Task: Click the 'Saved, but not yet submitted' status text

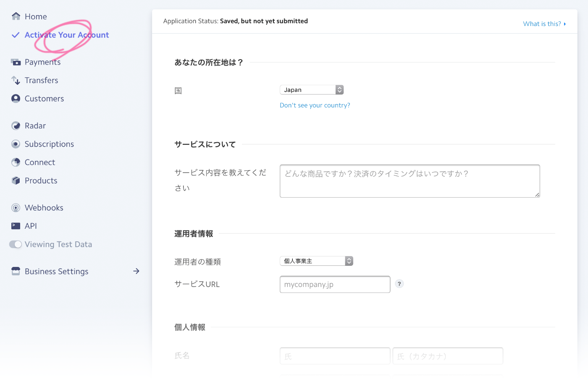Action: (264, 21)
